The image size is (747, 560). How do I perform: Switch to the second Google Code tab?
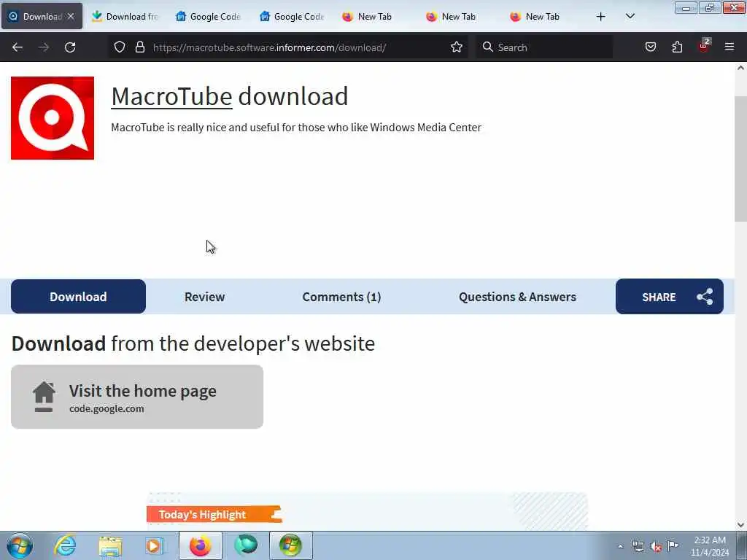(293, 17)
